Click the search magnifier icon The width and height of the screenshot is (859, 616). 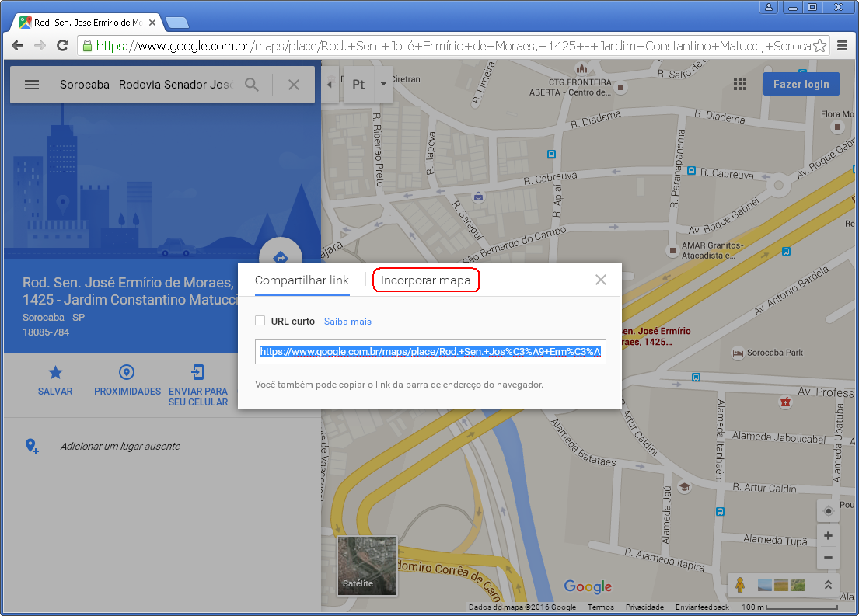[252, 85]
